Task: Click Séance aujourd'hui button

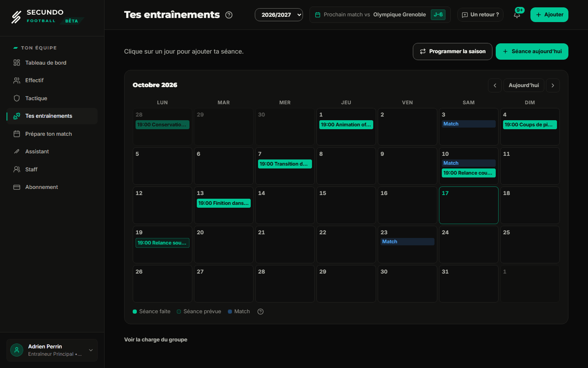Action: point(532,52)
